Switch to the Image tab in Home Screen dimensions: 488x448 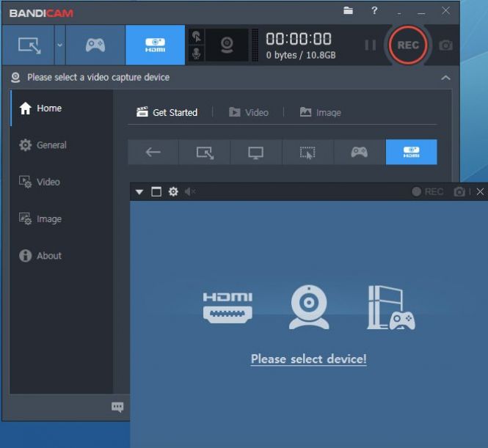[x=320, y=112]
